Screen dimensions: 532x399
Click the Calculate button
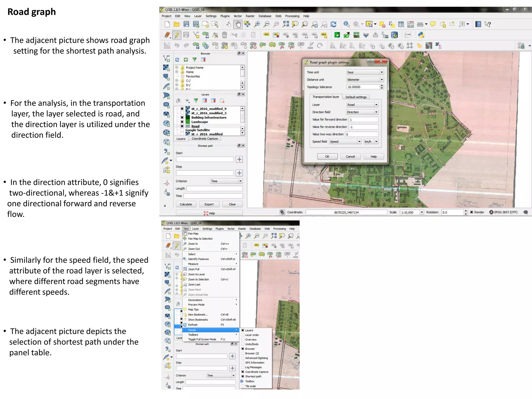[186, 204]
